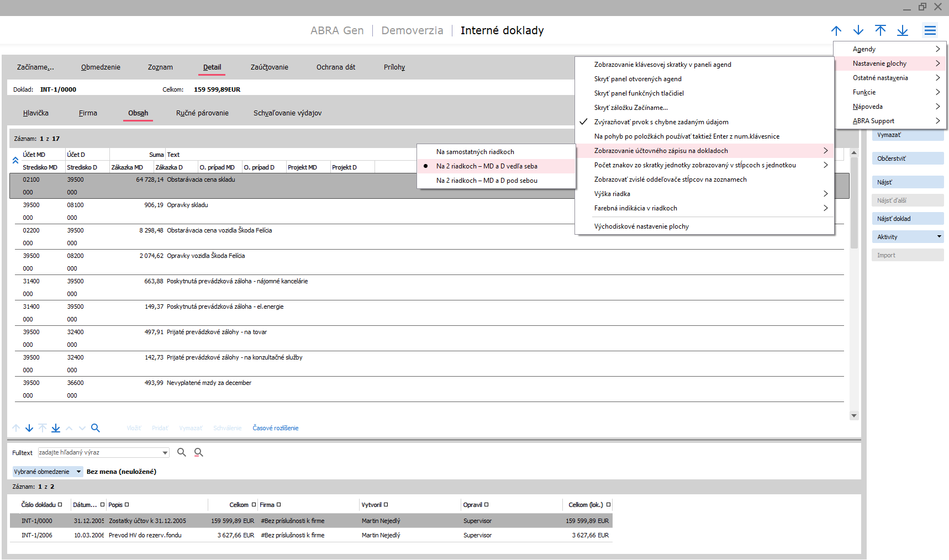Open the Fulltext search dropdown
Screen dimensions: 949x560
(x=165, y=453)
